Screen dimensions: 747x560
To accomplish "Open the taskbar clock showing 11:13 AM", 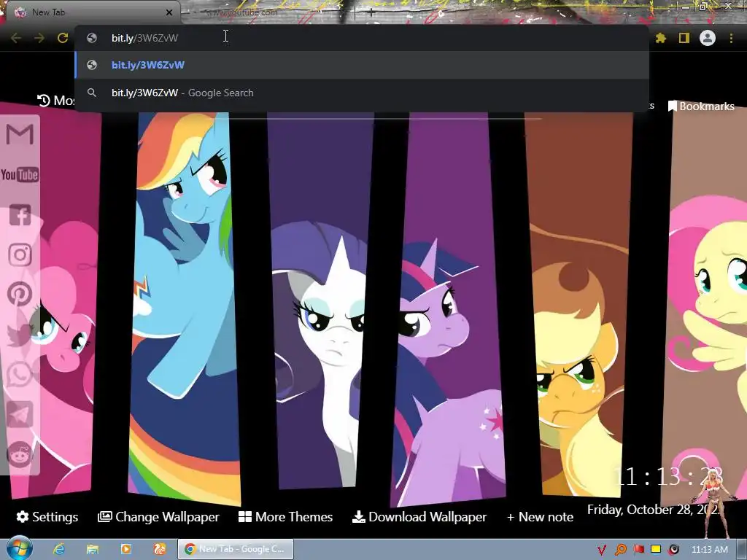I will [709, 550].
